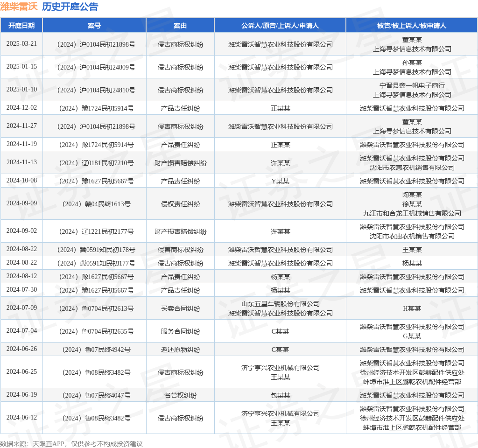Click plaintiff C某某 in 2024-07-04 row
This screenshot has width=478, height=448.
[281, 332]
